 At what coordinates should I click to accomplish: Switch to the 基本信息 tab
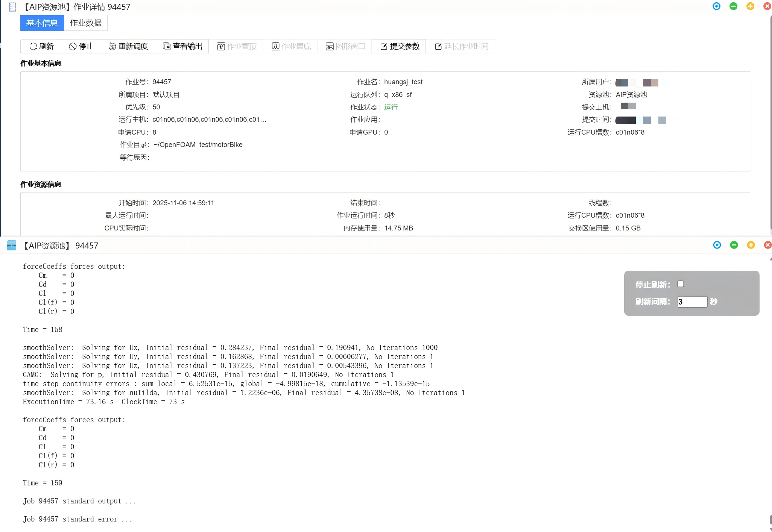tap(42, 23)
